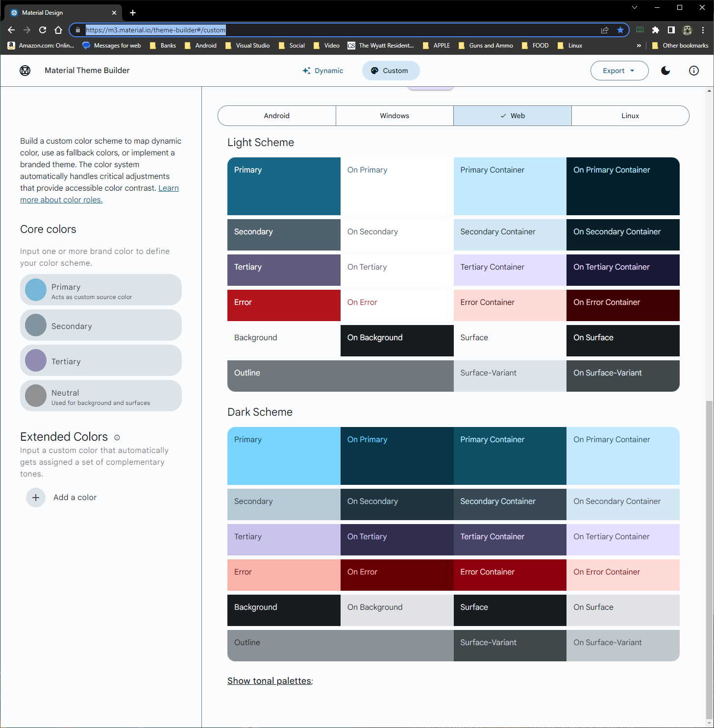This screenshot has height=728, width=714.
Task: Open the Wyatt Resident bookmark
Action: coord(381,46)
